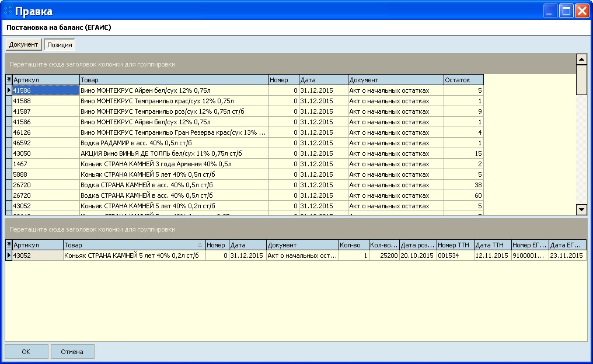The width and height of the screenshot is (593, 364).
Task: Select row АКЦИЯ Вино ВИНЬЯ ДЕ ТОЛЛЬ
Action: tap(245, 153)
